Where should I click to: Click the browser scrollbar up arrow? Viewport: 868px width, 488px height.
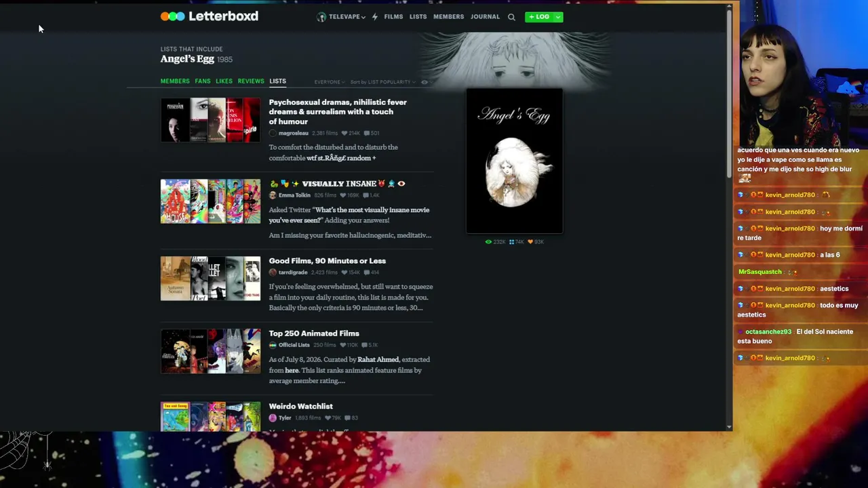[x=729, y=7]
